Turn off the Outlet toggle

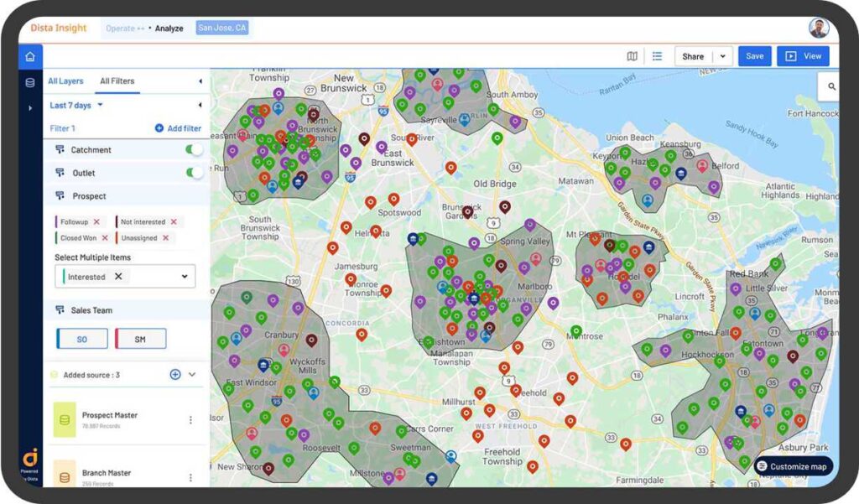[x=194, y=173]
